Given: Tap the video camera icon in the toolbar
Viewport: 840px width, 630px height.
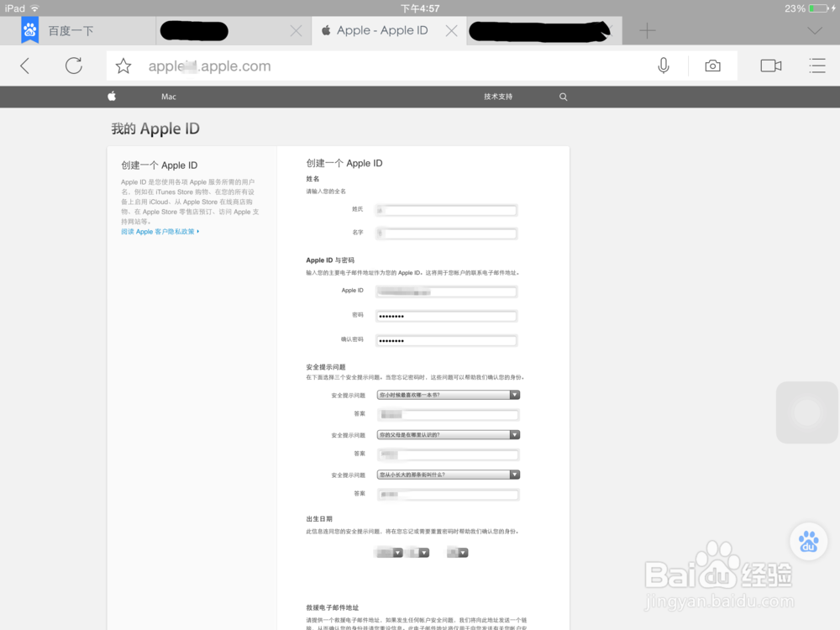Looking at the screenshot, I should 771,66.
